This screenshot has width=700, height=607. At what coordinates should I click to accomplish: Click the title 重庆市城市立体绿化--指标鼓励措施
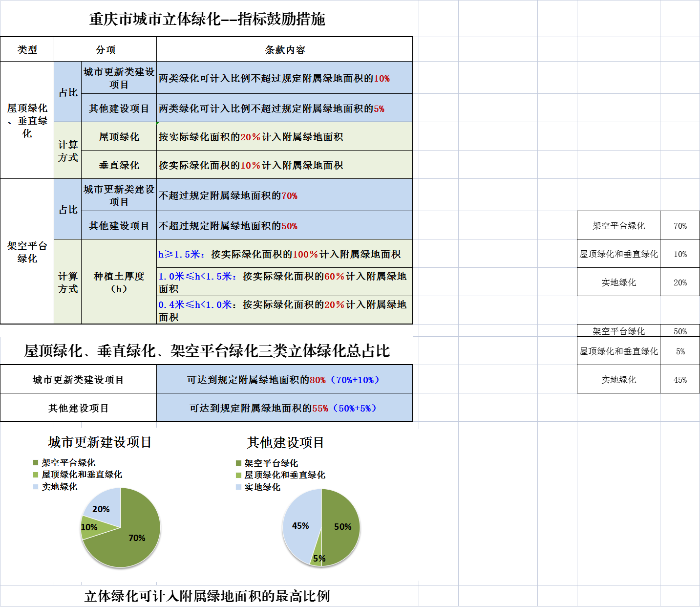[207, 19]
